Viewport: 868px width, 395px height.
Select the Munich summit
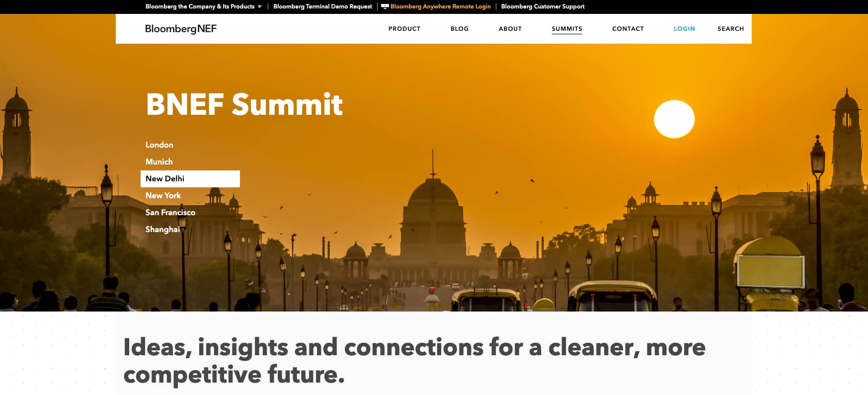pyautogui.click(x=159, y=162)
